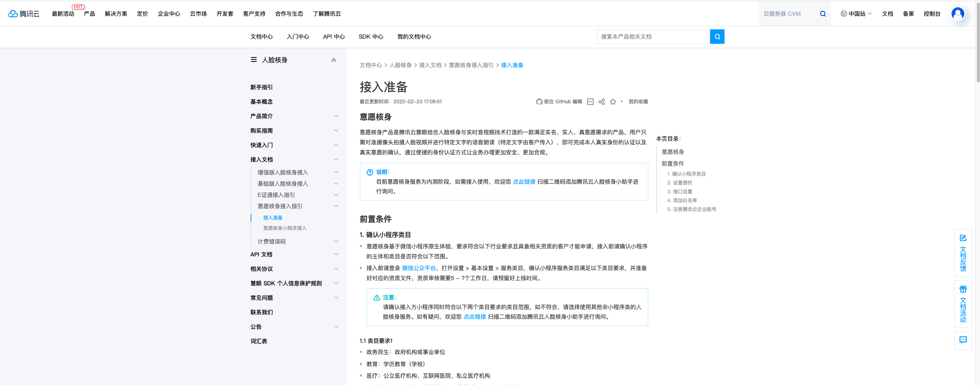This screenshot has height=385, width=980.
Task: Focus the 搜索本产品相关文档 field
Action: (x=653, y=37)
